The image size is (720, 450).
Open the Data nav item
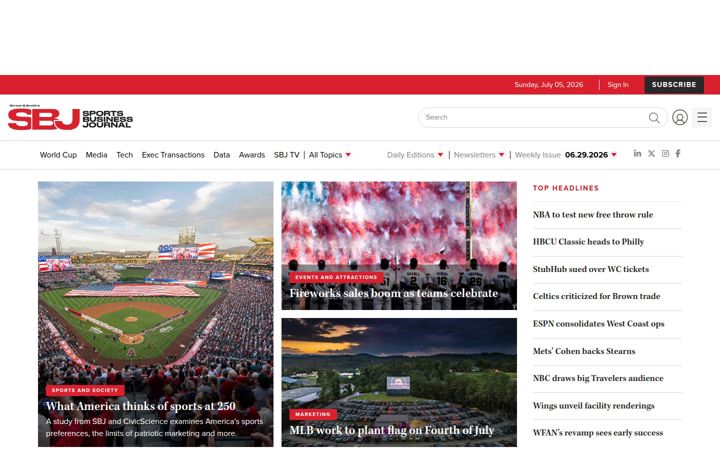[x=221, y=155]
